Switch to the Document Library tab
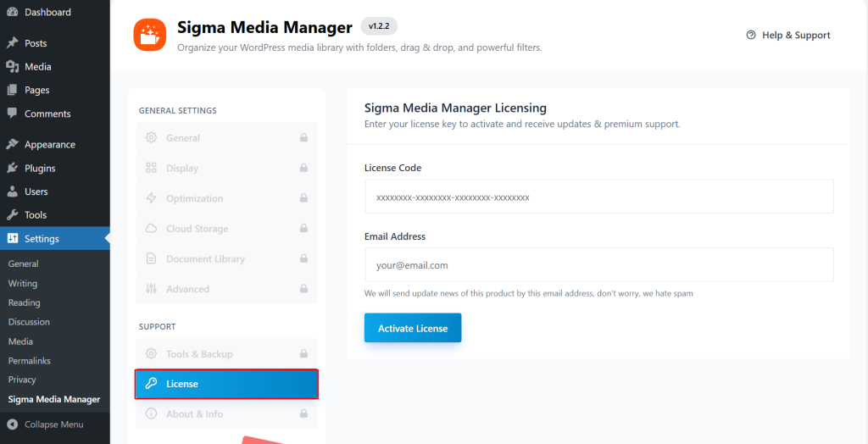This screenshot has width=868, height=444. (226, 258)
